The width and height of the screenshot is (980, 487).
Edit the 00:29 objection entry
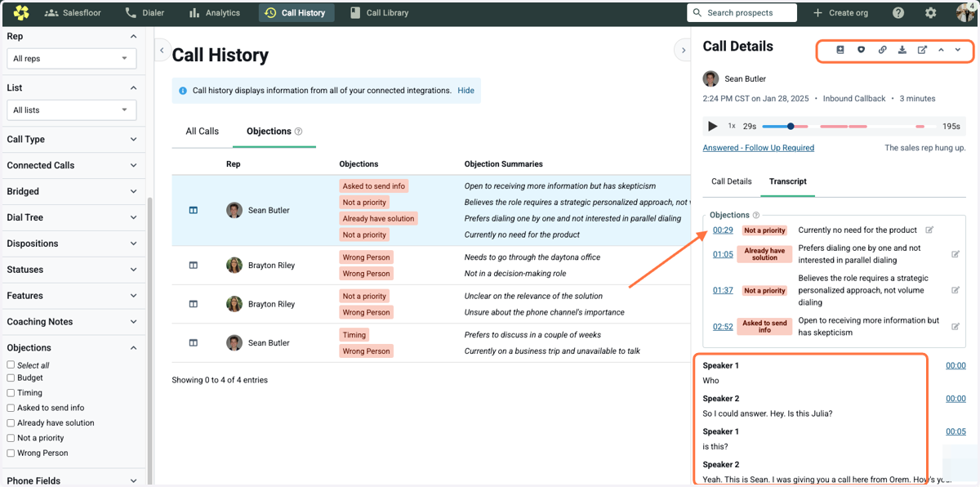point(929,230)
